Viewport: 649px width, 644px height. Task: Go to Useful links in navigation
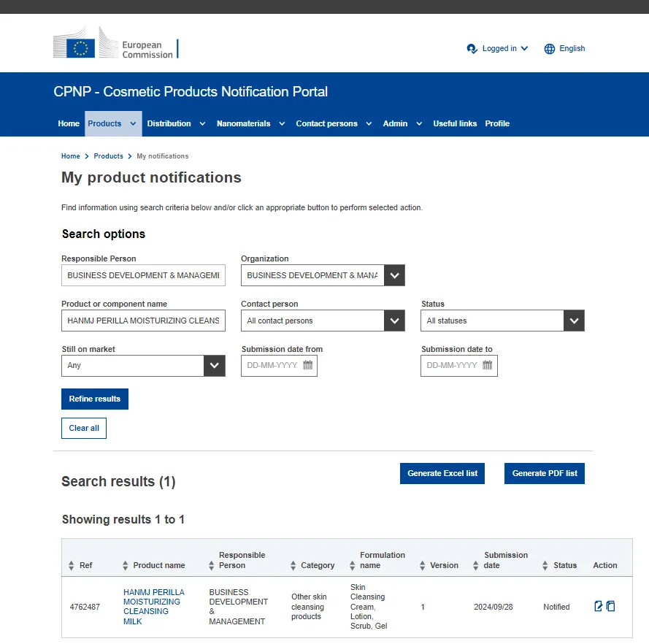[x=455, y=123]
